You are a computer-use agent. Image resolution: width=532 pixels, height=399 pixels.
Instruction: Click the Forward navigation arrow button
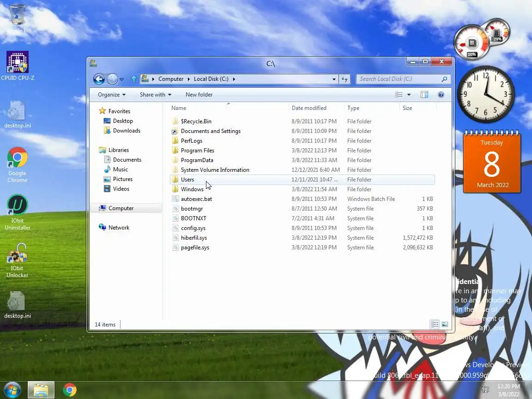[x=112, y=79]
